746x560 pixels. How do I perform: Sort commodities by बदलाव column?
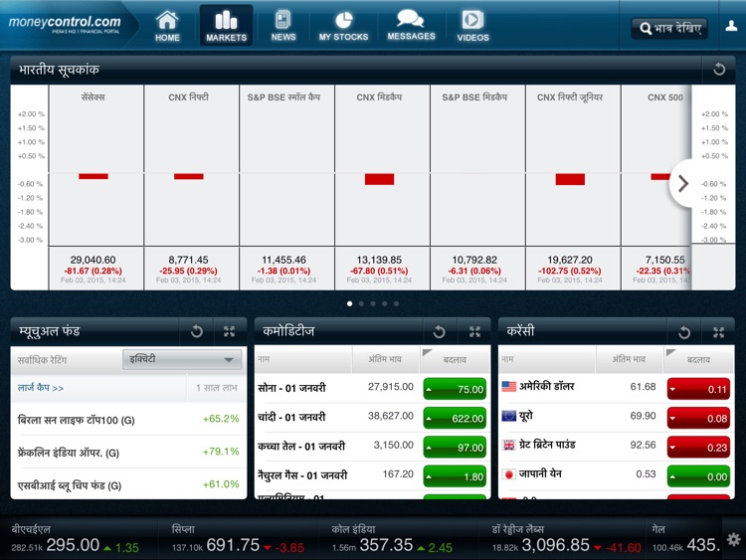click(455, 360)
